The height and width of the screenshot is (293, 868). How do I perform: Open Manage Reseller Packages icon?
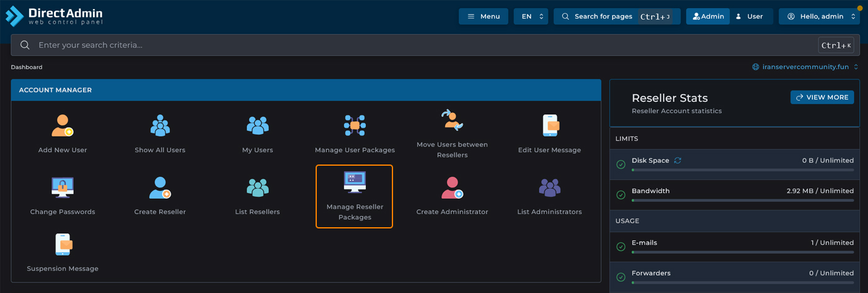pos(355,183)
